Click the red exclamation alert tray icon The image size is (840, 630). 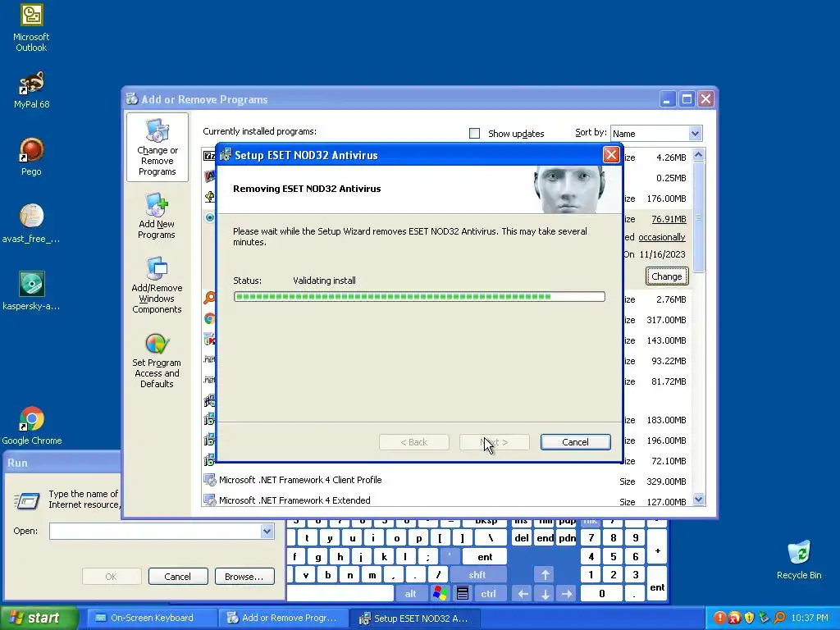pos(719,618)
